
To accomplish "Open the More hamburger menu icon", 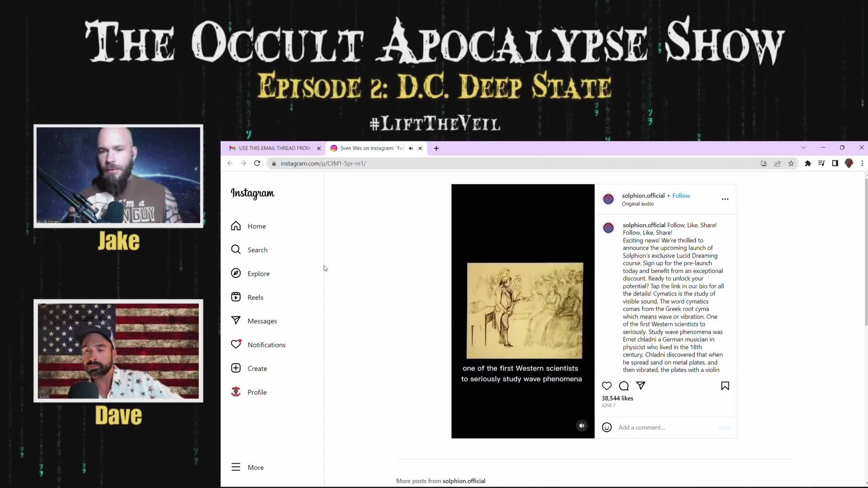I will (236, 467).
